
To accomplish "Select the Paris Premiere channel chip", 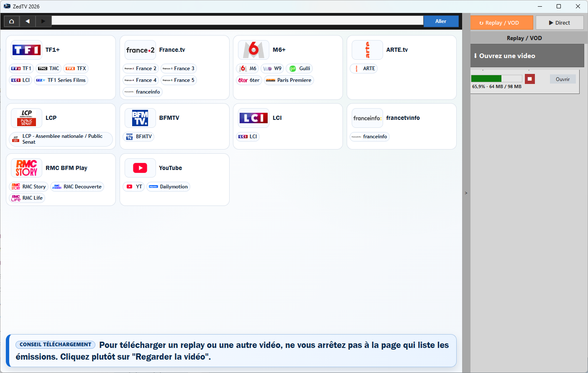I will pos(289,80).
